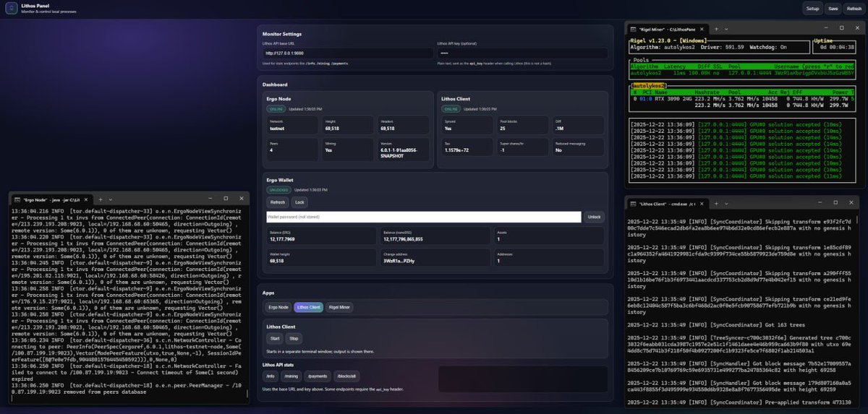868x414 pixels.
Task: Click the Peers "4" card
Action: [x=292, y=148]
